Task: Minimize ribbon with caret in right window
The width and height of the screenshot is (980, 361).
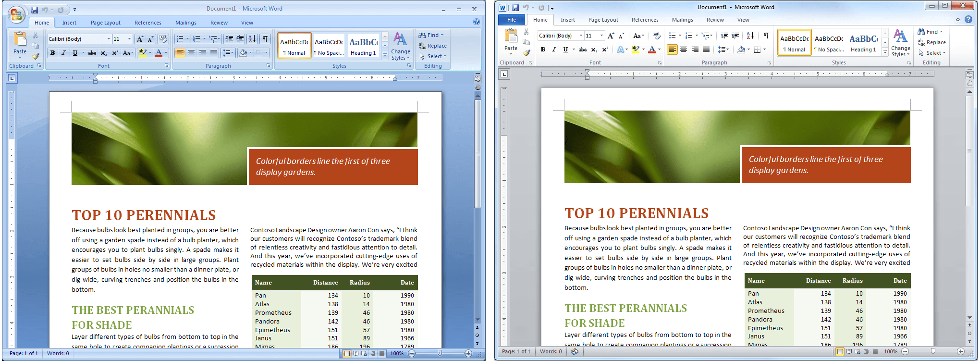Action: pyautogui.click(x=958, y=20)
